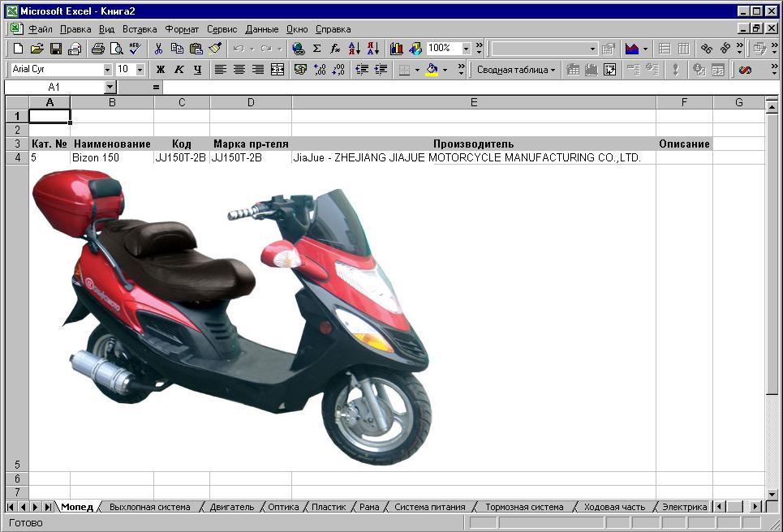This screenshot has width=783, height=532.
Task: Open the chart type dropdown arrow
Action: click(x=645, y=49)
